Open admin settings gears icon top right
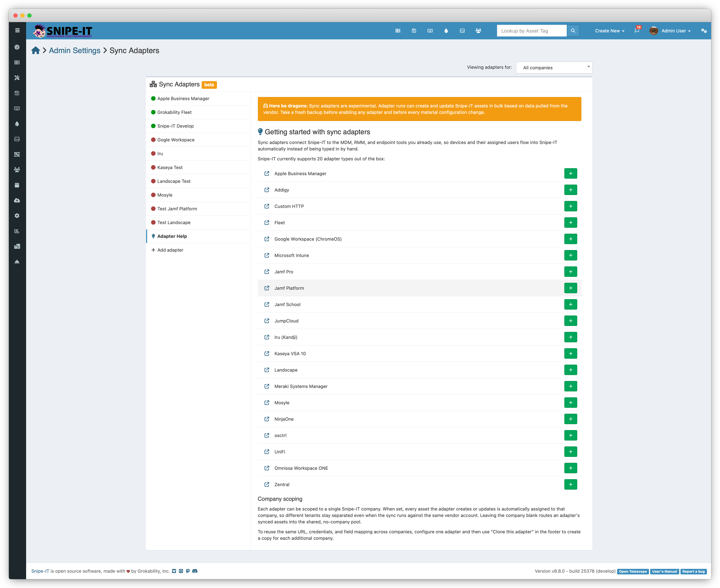 704,31
